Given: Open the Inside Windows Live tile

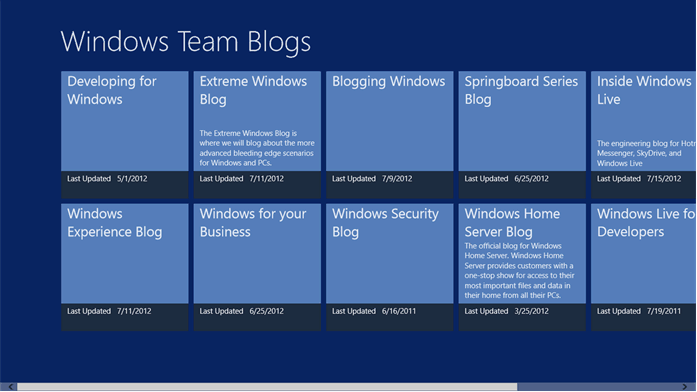Looking at the screenshot, I should click(x=644, y=135).
